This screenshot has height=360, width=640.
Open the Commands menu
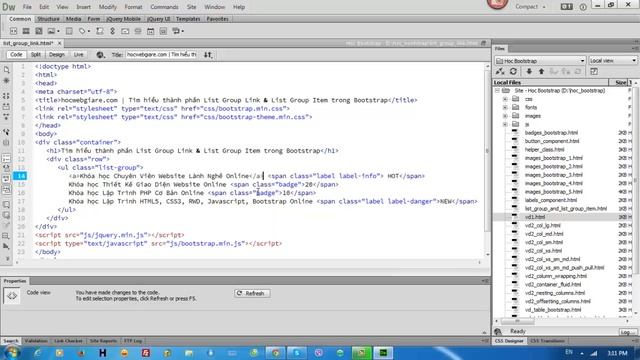(164, 7)
